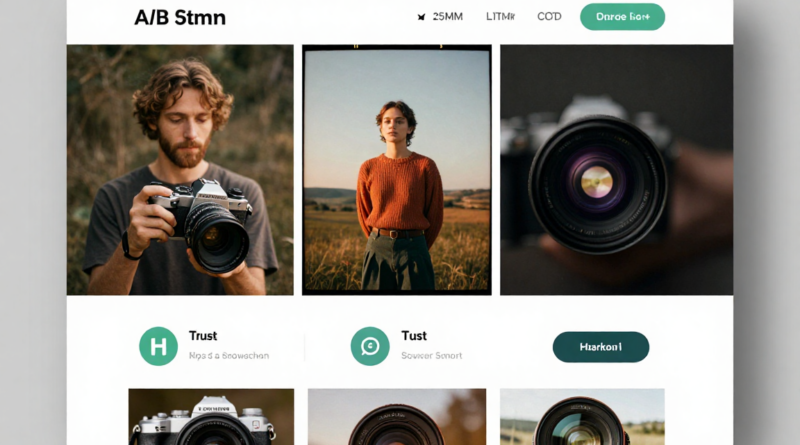View the woman in orange sweater photo
The image size is (800, 445).
pyautogui.click(x=397, y=170)
